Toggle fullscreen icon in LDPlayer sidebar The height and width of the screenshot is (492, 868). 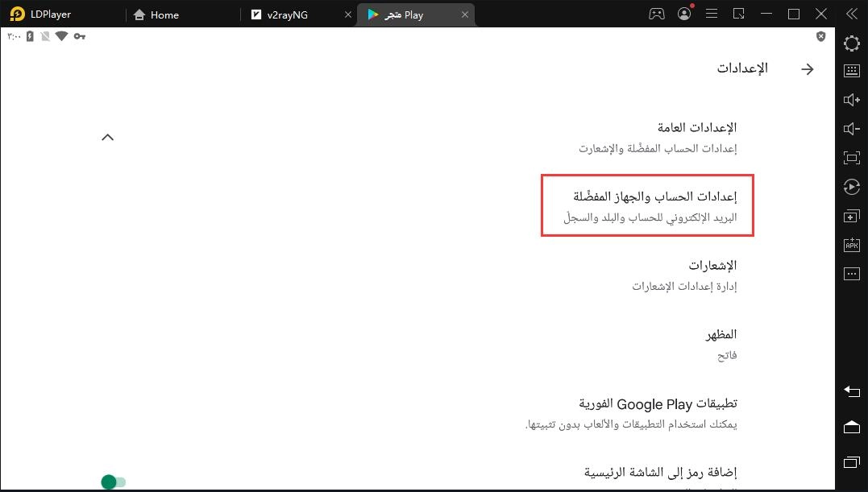[851, 158]
